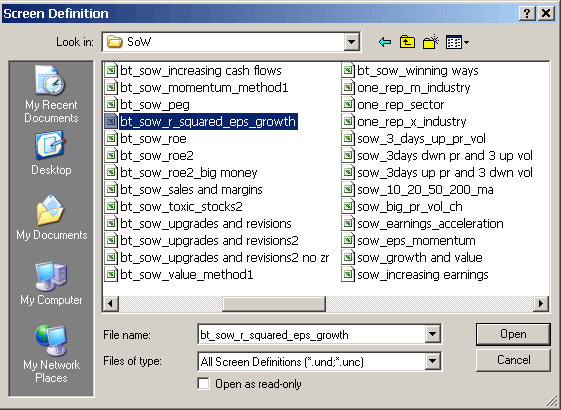Expand the File name dropdown
This screenshot has width=561, height=410.
pyautogui.click(x=432, y=334)
